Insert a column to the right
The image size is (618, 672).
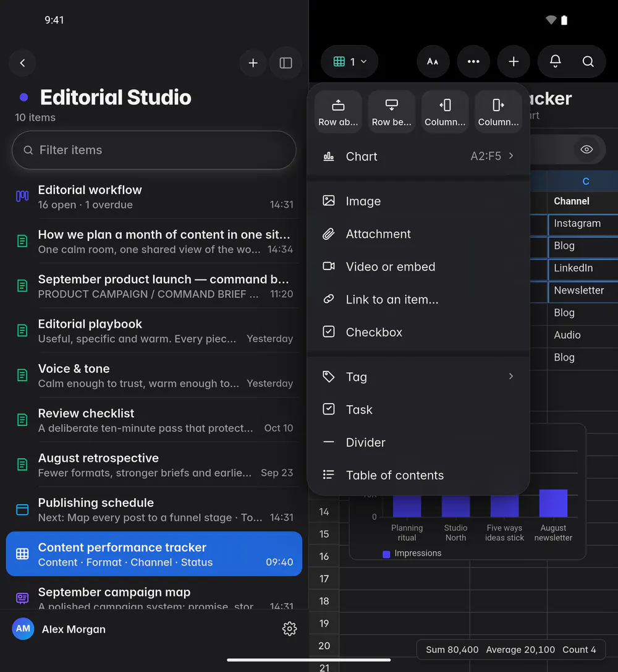[x=499, y=113]
